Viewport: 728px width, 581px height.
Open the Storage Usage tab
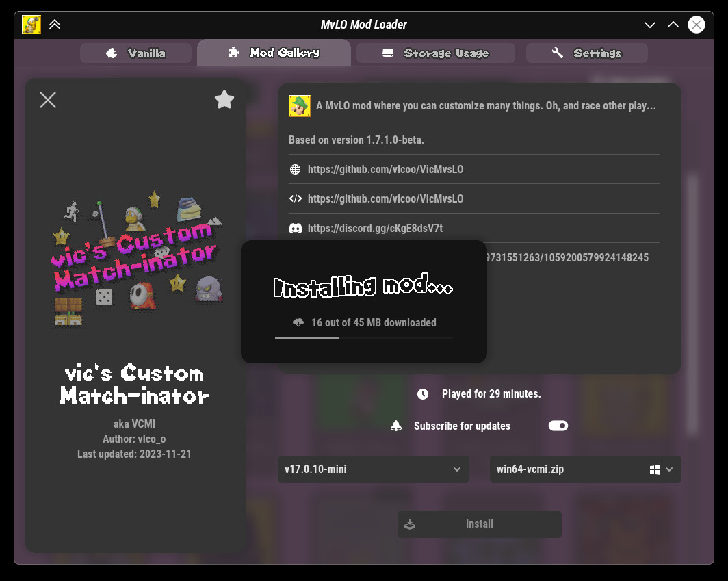point(436,53)
